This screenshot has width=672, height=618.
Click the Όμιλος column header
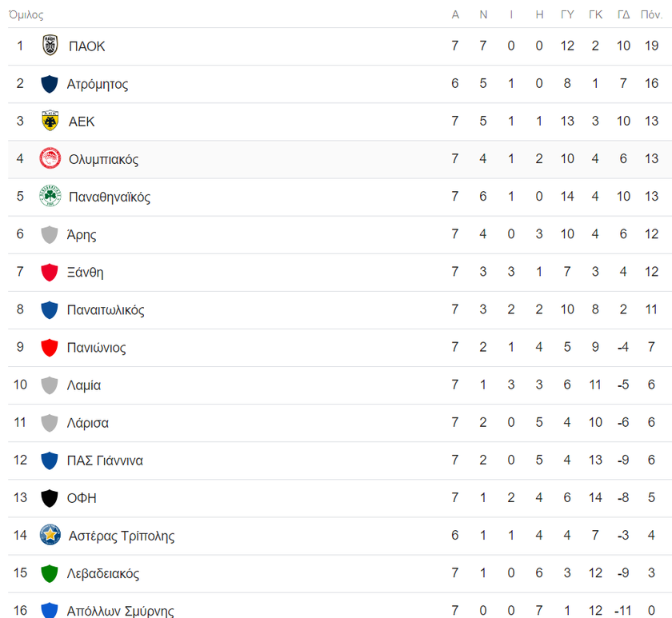tap(26, 14)
